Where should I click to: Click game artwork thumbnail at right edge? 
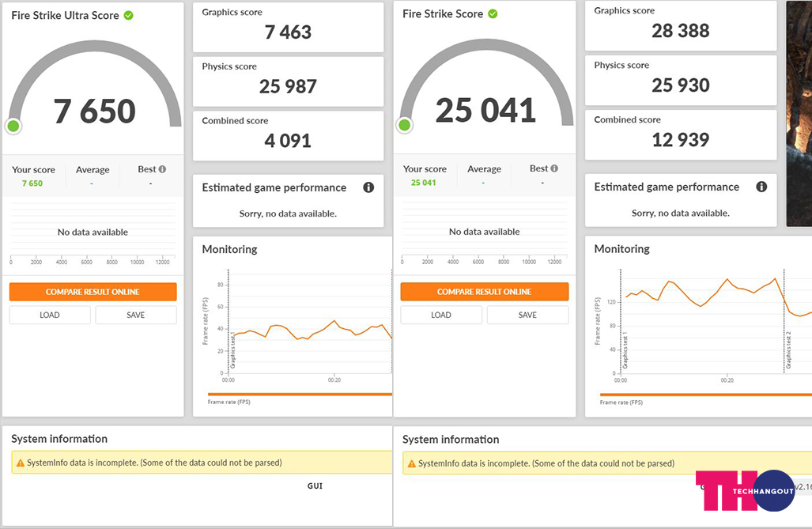[x=799, y=113]
